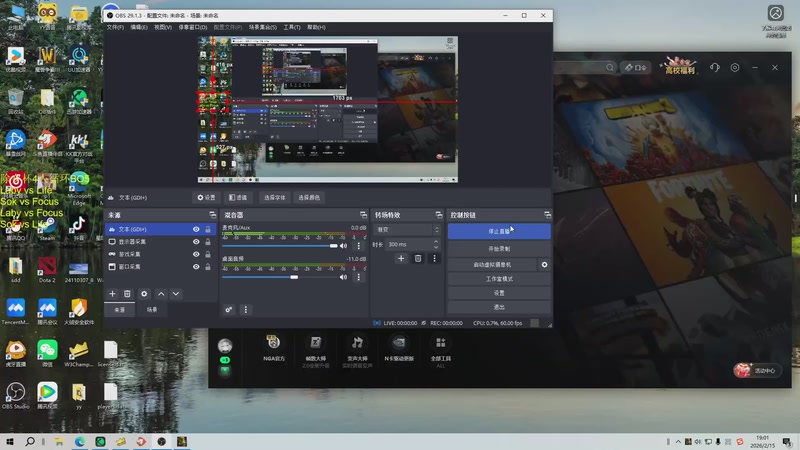The image size is (800, 450).
Task: Move selected source up
Action: click(161, 294)
